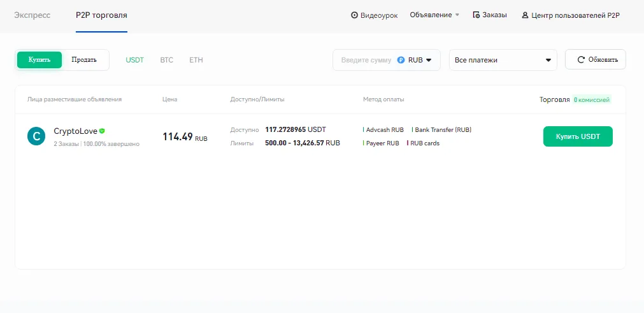This screenshot has width=644, height=313.
Task: Select the USDT coin tab
Action: pyautogui.click(x=134, y=60)
